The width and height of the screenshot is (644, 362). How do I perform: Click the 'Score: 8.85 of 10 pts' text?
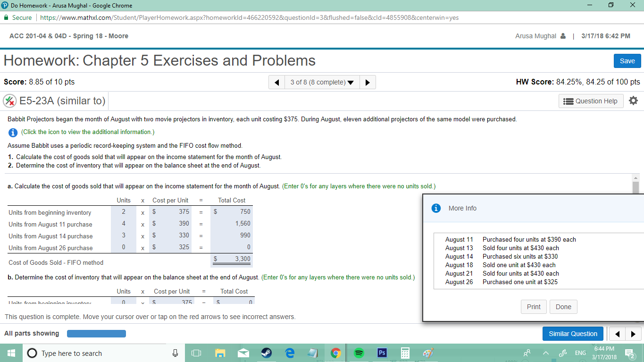[39, 82]
